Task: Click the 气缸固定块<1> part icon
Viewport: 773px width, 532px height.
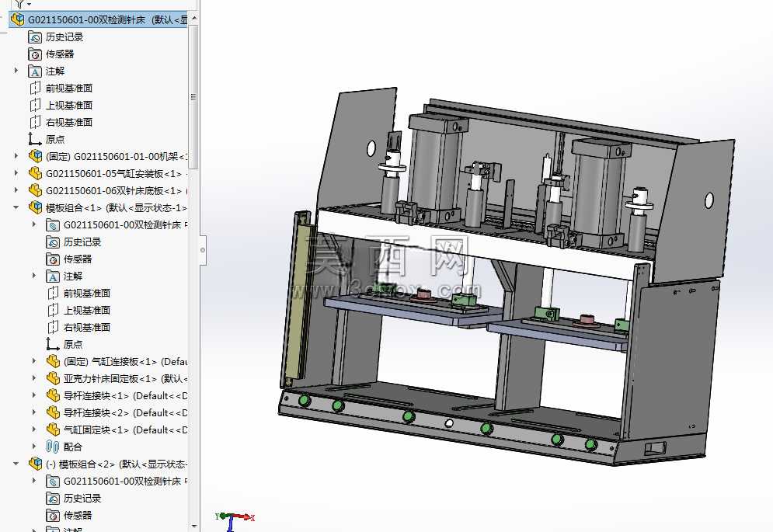Action: coord(53,430)
